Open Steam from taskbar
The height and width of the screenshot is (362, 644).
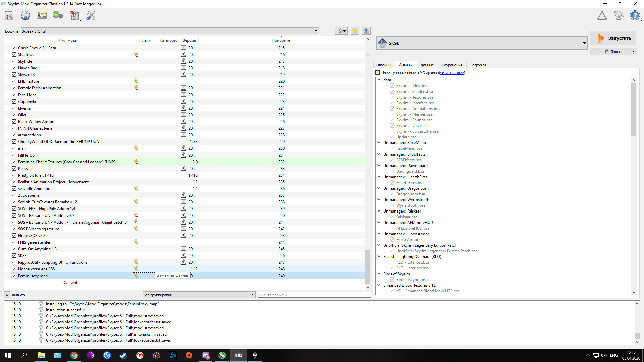(123, 355)
